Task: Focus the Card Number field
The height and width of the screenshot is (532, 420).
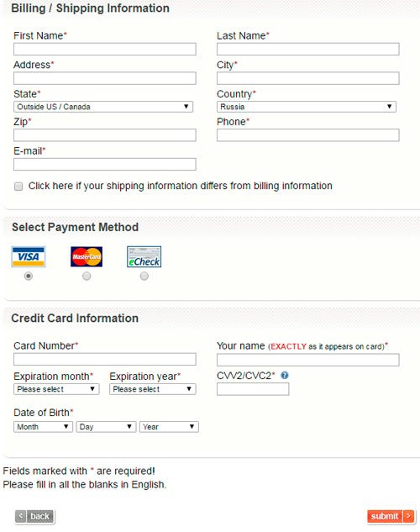Action: pos(105,360)
